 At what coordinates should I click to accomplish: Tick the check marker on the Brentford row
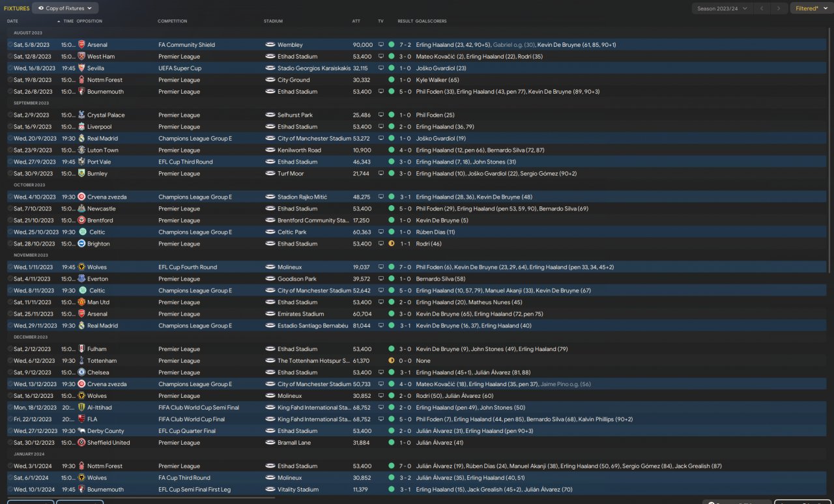[x=10, y=221]
